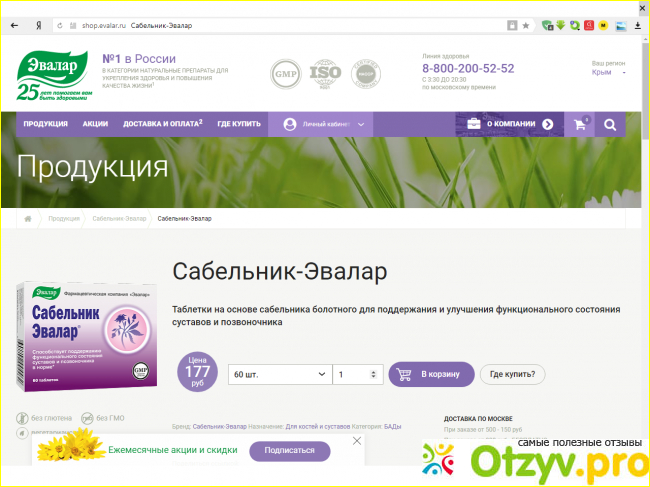Open the 60 шт. package size dropdown
The image size is (650, 487).
pyautogui.click(x=279, y=374)
